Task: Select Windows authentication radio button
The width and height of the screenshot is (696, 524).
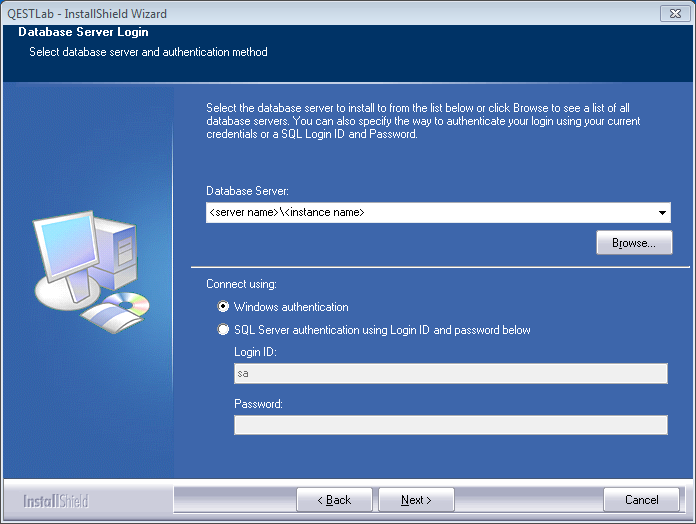Action: 223,307
